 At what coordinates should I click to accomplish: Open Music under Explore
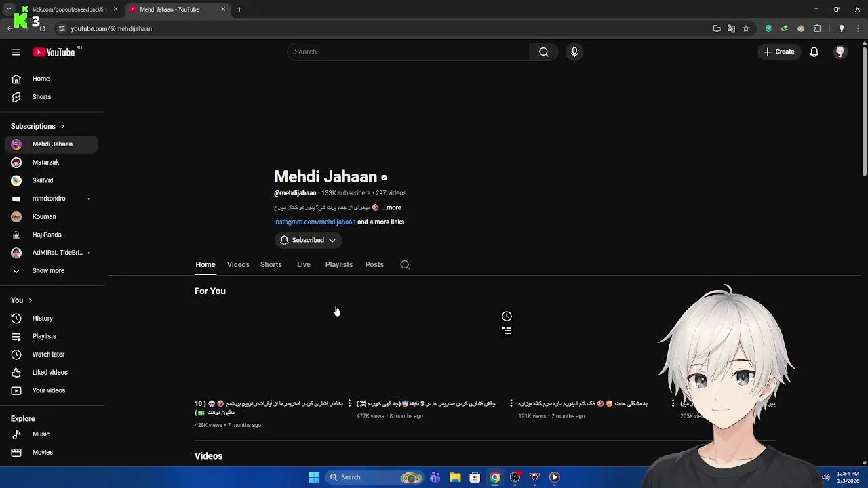point(52,434)
